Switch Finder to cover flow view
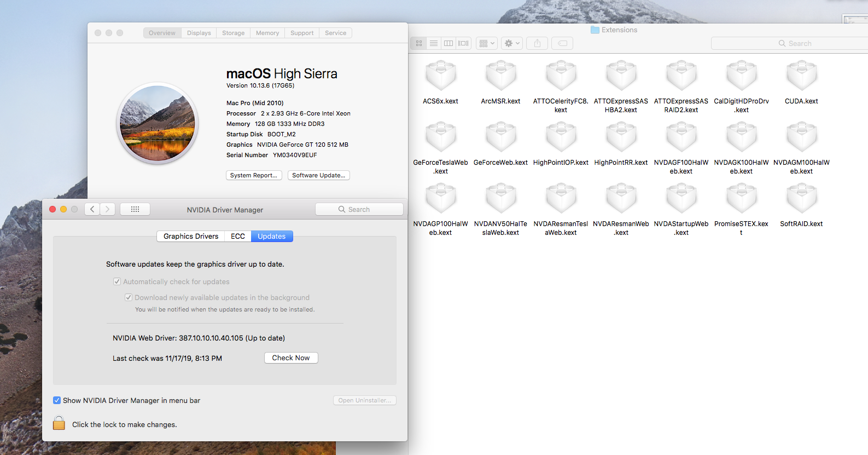Image resolution: width=868 pixels, height=455 pixels. tap(464, 43)
